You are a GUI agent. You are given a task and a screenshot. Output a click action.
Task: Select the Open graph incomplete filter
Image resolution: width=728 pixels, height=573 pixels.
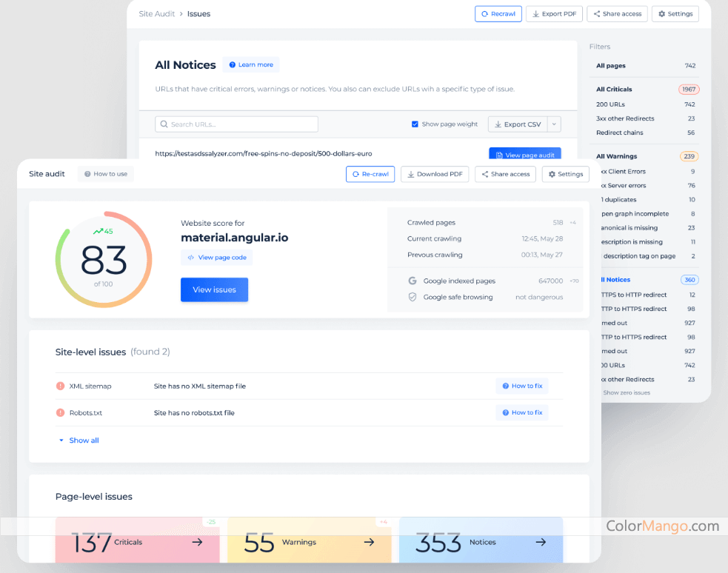click(x=648, y=214)
